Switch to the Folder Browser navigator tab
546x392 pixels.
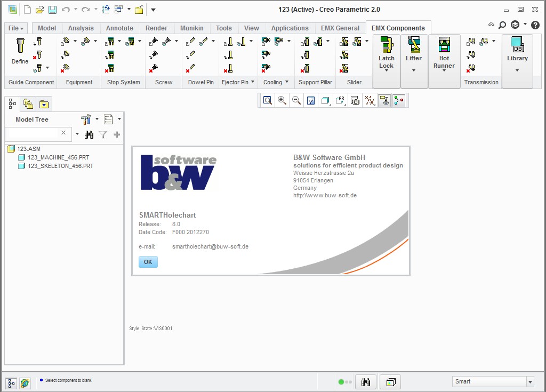[28, 104]
